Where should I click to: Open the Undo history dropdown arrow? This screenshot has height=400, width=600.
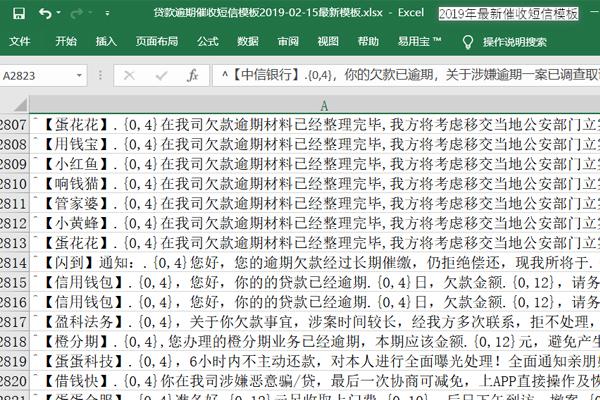(x=59, y=13)
